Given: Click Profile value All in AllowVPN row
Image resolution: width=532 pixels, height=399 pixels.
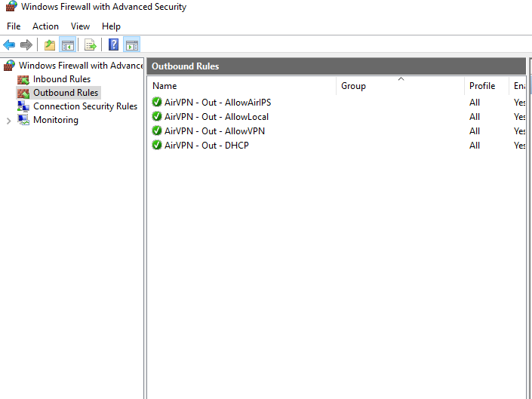Looking at the screenshot, I should (x=475, y=130).
